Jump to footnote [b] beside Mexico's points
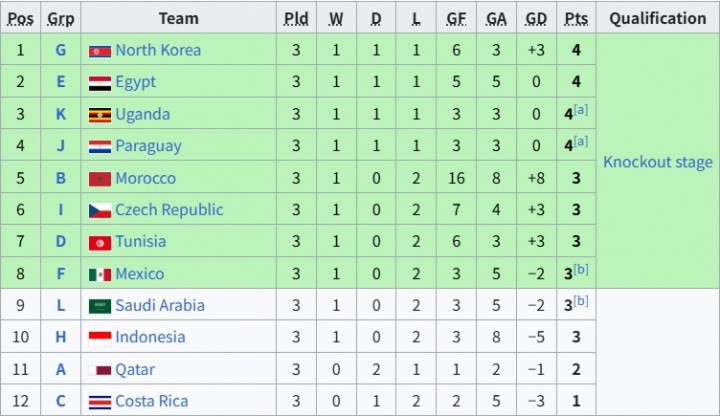This screenshot has height=416, width=720. pyautogui.click(x=580, y=270)
